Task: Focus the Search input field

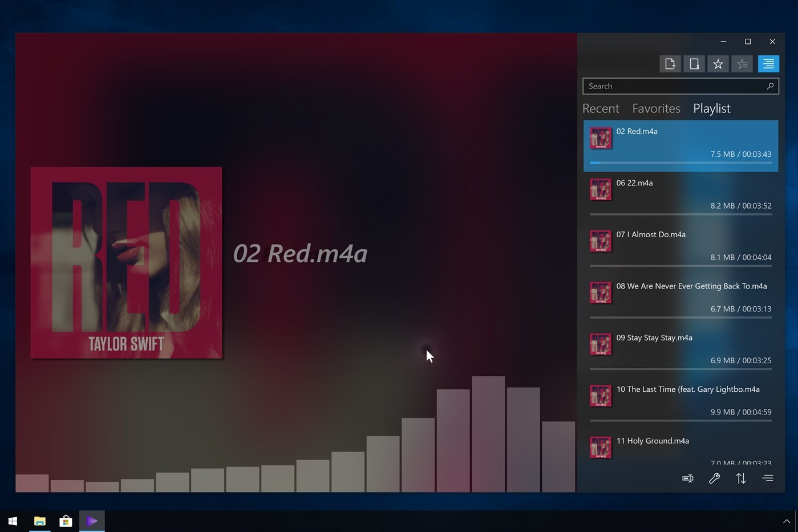Action: tap(680, 86)
